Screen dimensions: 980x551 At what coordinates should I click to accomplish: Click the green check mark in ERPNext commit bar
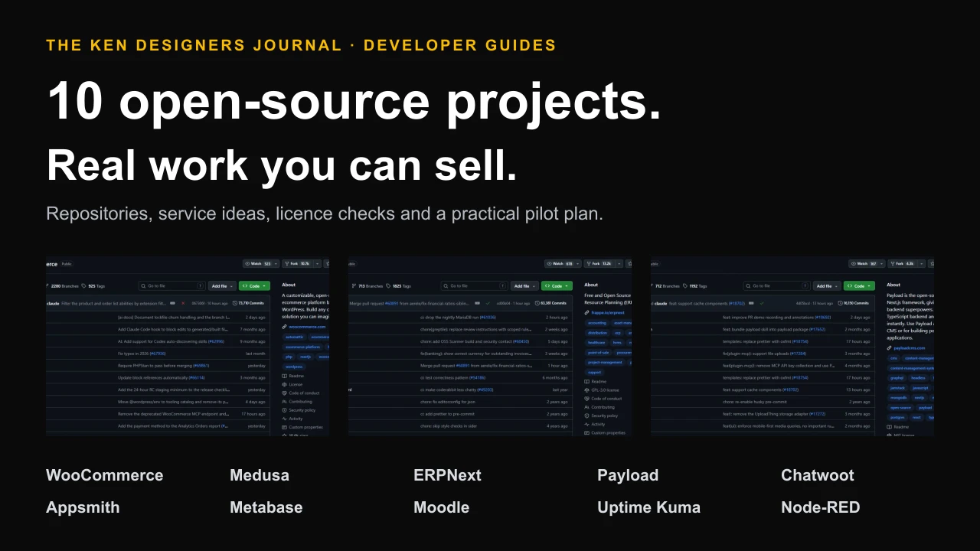(x=488, y=303)
